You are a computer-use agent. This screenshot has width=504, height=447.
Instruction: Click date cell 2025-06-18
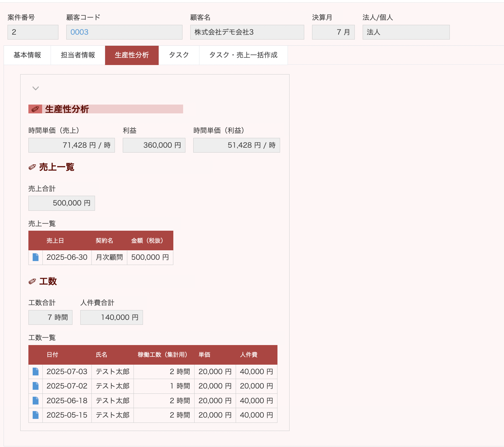(67, 401)
